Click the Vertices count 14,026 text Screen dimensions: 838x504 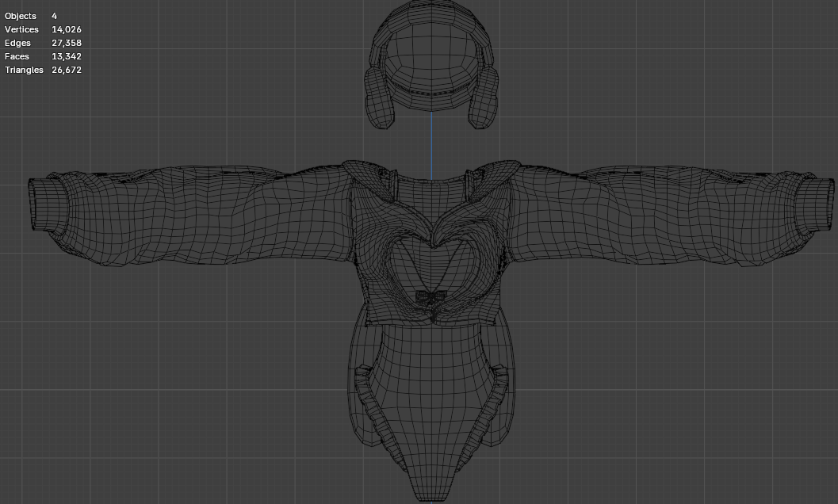66,29
